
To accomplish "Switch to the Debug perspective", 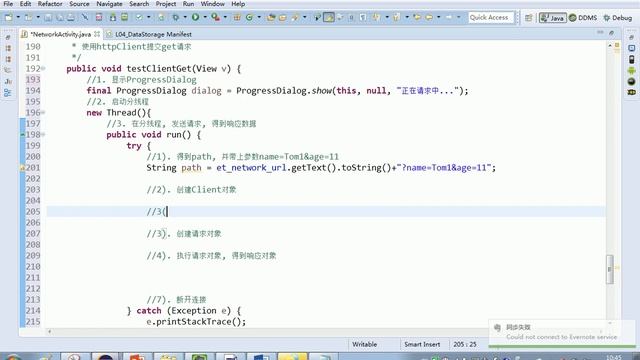I will coord(618,18).
